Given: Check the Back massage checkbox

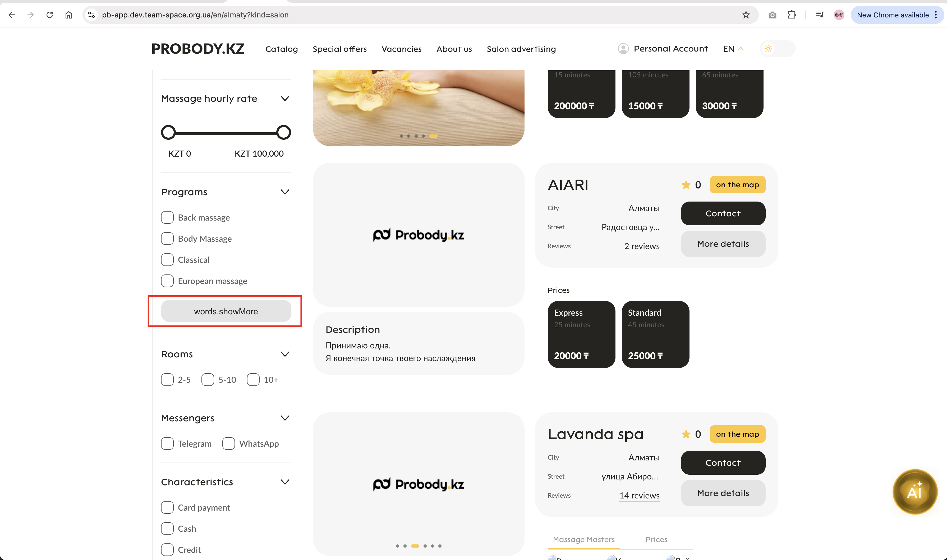Looking at the screenshot, I should pos(167,217).
